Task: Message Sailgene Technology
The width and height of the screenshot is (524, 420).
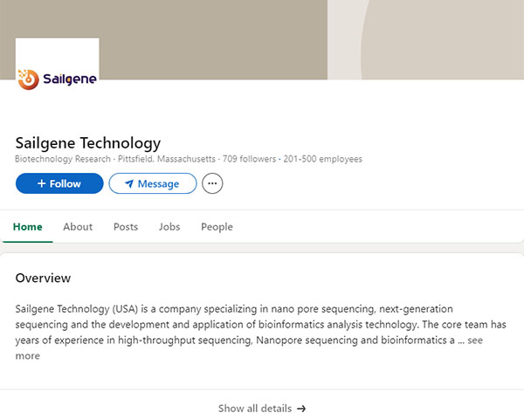Action: point(153,183)
